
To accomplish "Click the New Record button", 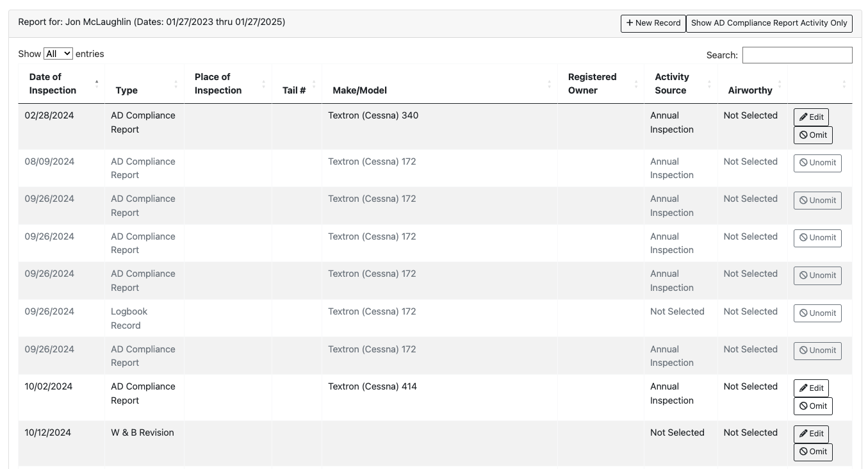I will coord(653,23).
